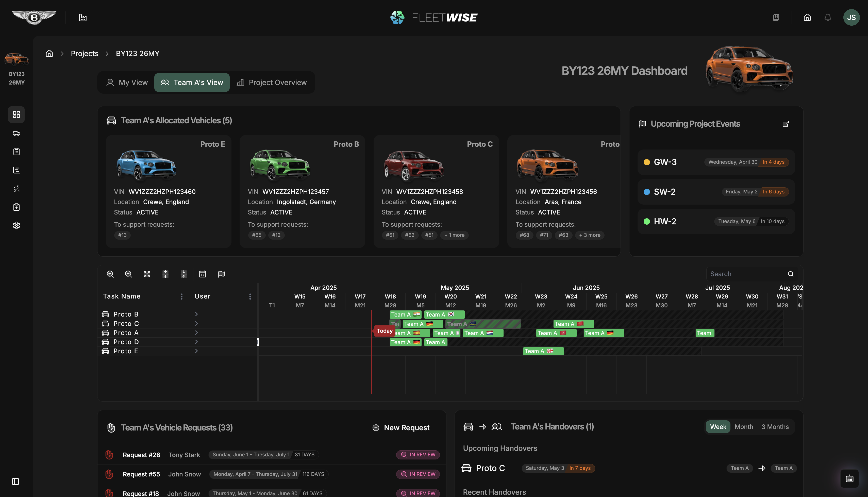The height and width of the screenshot is (497, 868).
Task: Select the BY123 26MY project in sidebar
Action: 16,69
